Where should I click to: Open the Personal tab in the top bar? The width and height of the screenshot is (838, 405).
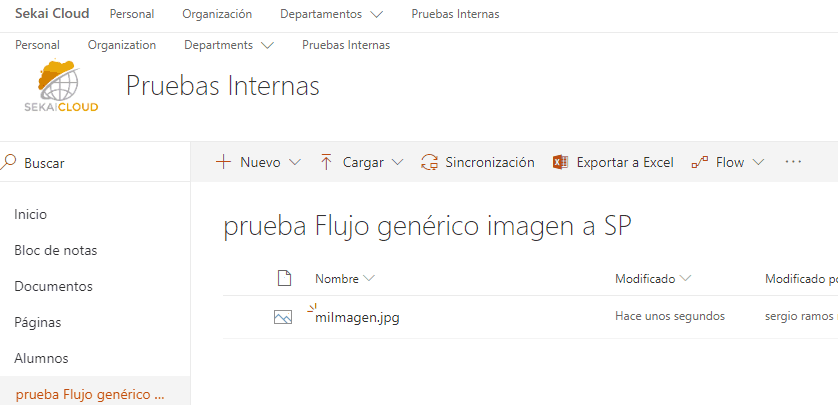coord(132,14)
